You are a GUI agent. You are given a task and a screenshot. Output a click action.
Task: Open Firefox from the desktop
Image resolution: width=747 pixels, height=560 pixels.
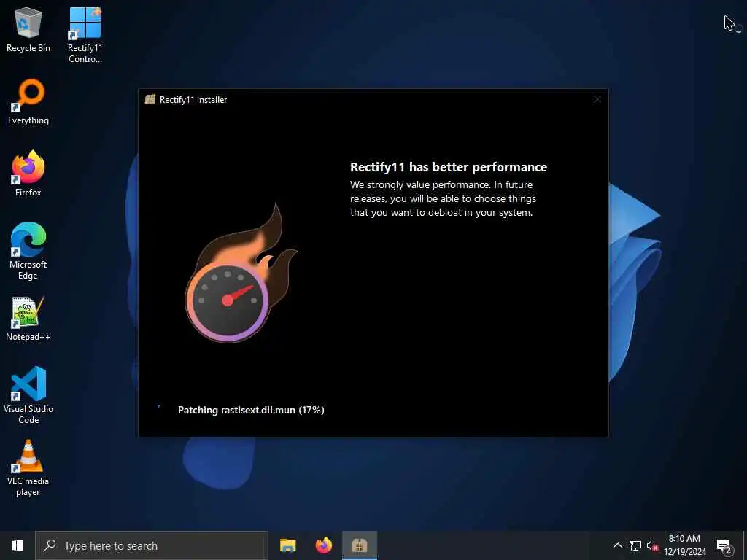point(28,174)
